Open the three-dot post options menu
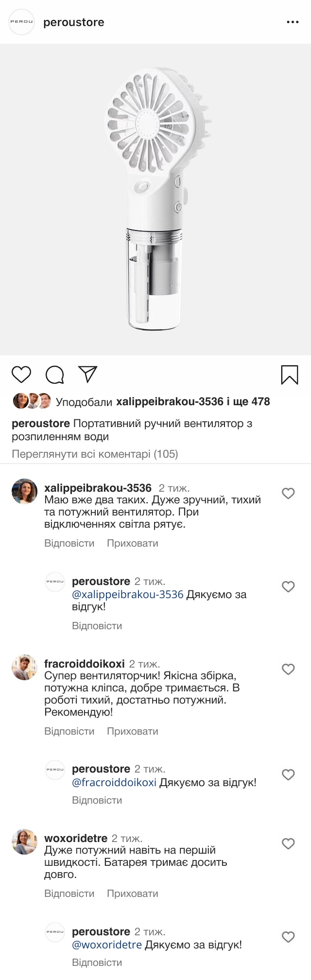Viewport: 311px width, 980px height. click(293, 22)
